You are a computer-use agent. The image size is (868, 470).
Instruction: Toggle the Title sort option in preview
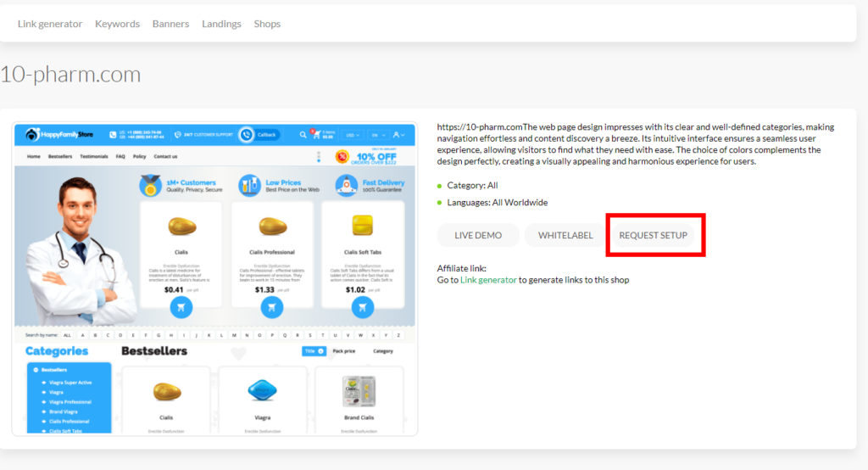(314, 351)
